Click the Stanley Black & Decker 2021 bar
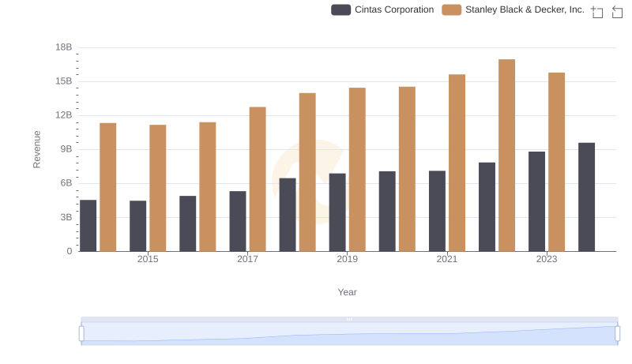Screen dimensions: 632x364 (457, 163)
